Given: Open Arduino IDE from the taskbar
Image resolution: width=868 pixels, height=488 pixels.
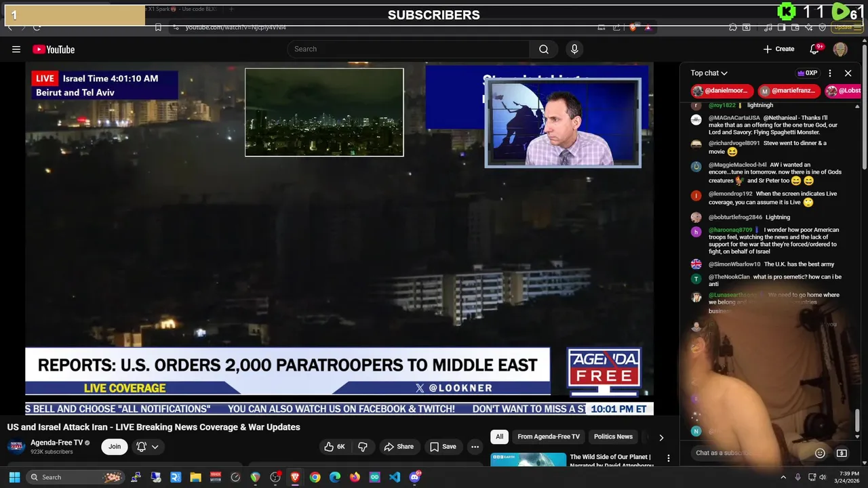Looking at the screenshot, I should (375, 477).
